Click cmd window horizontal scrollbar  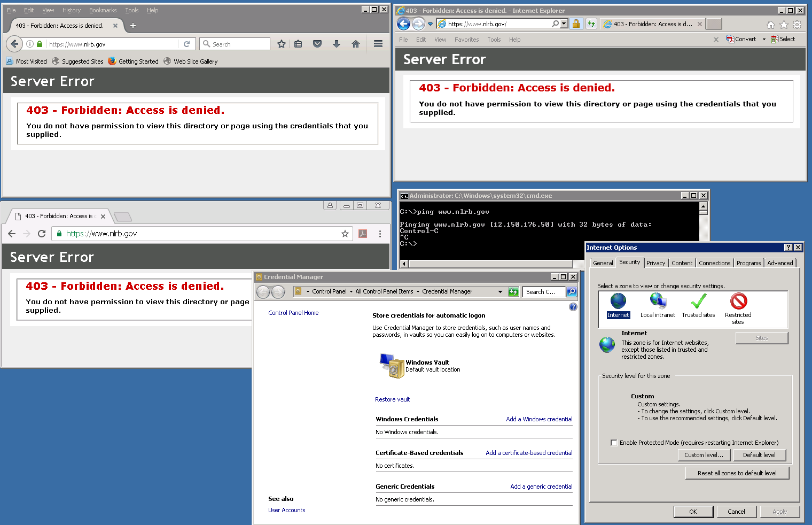pos(490,264)
